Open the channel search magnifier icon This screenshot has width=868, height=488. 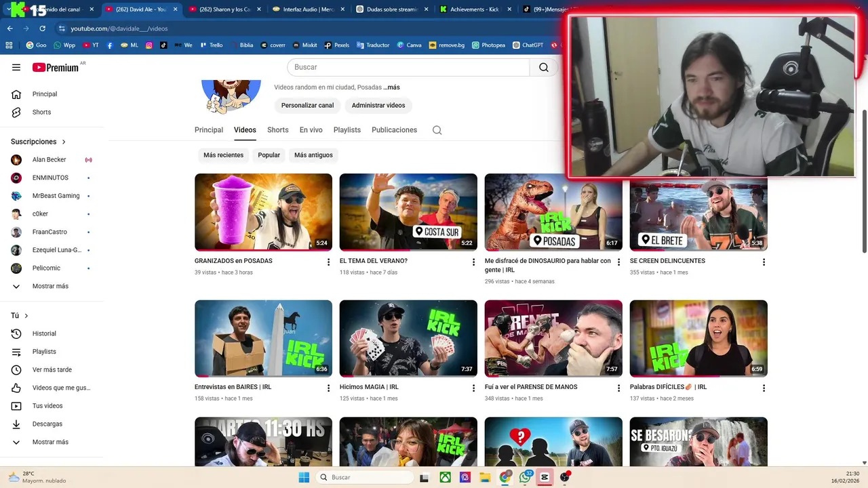pos(437,130)
